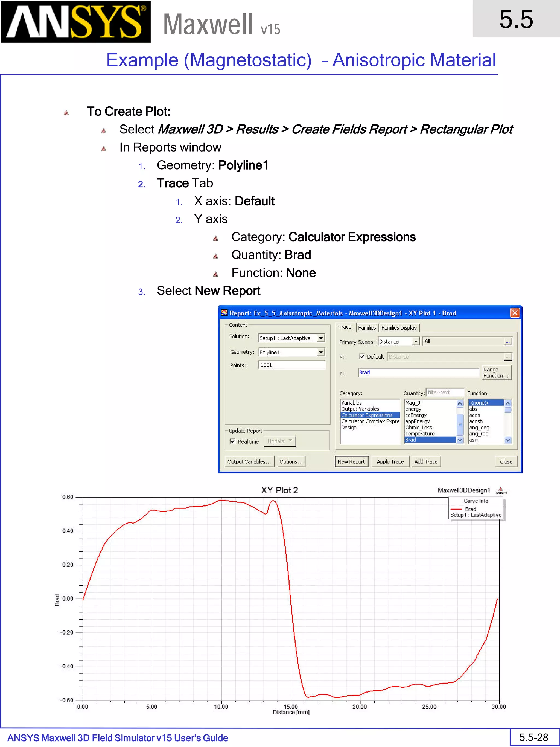This screenshot has width=560, height=747.
Task: Click the XY Plot 2 title
Action: coord(279,490)
